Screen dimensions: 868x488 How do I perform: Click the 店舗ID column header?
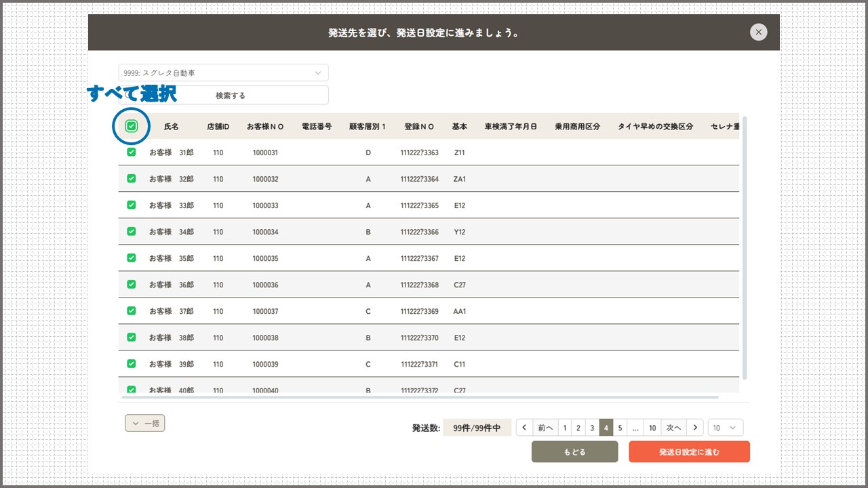click(218, 127)
